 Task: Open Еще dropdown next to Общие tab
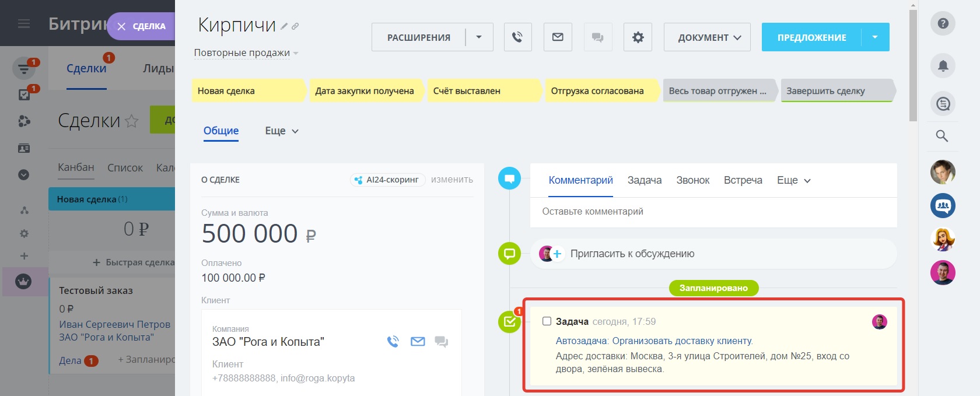coord(282,131)
